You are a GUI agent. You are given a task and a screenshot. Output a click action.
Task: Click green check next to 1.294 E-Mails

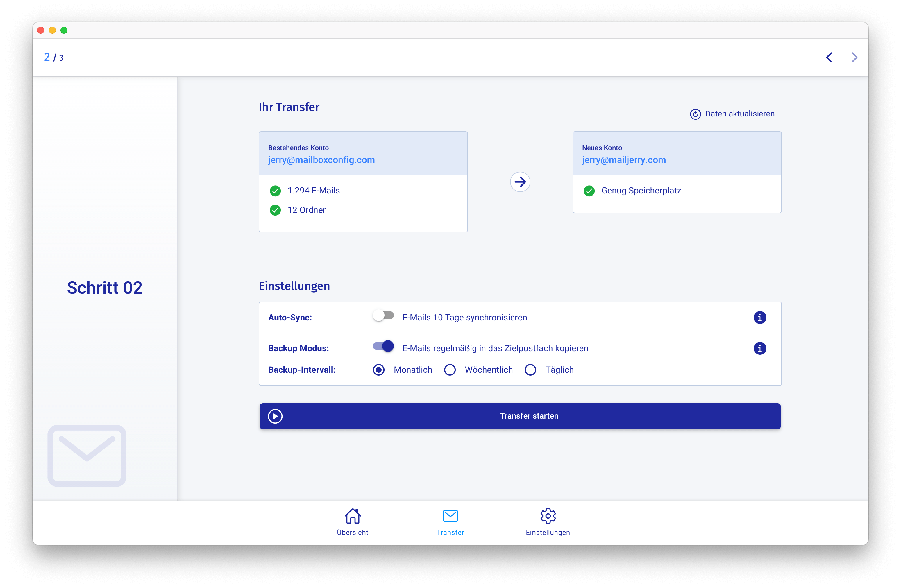tap(275, 191)
